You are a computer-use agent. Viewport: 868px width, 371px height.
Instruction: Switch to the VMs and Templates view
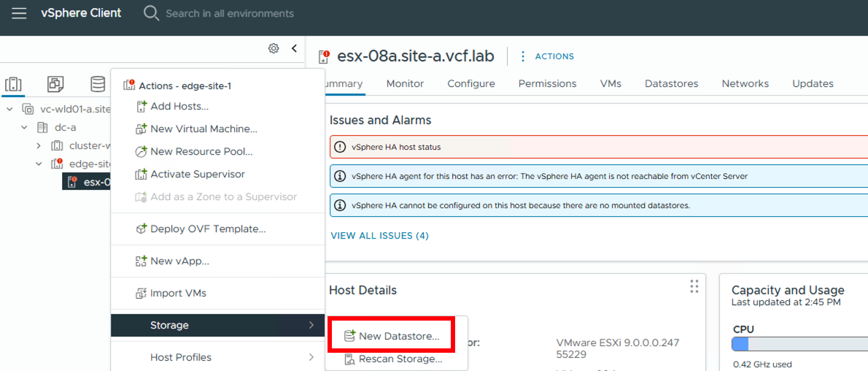click(55, 84)
